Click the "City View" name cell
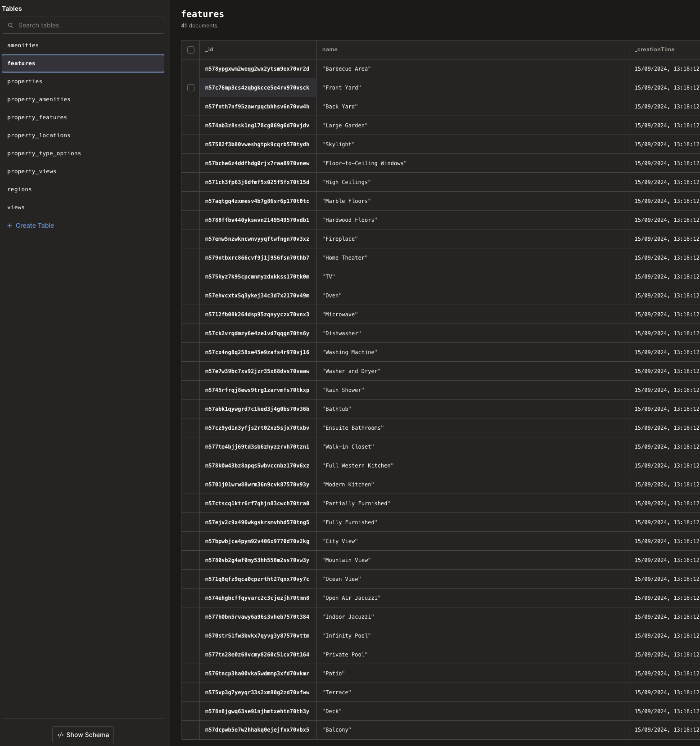Screen dimensions: 700x746 tap(473, 541)
